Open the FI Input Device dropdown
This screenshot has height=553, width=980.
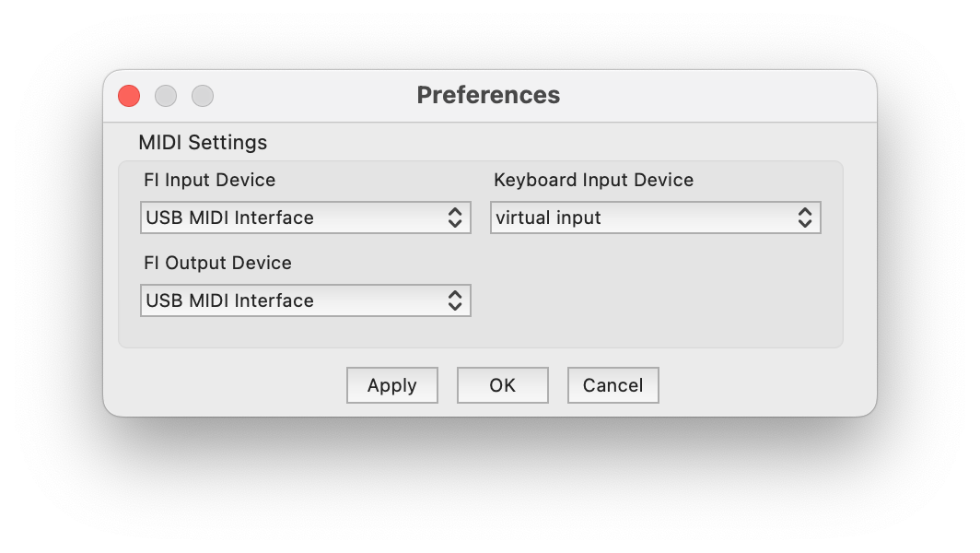click(x=305, y=218)
